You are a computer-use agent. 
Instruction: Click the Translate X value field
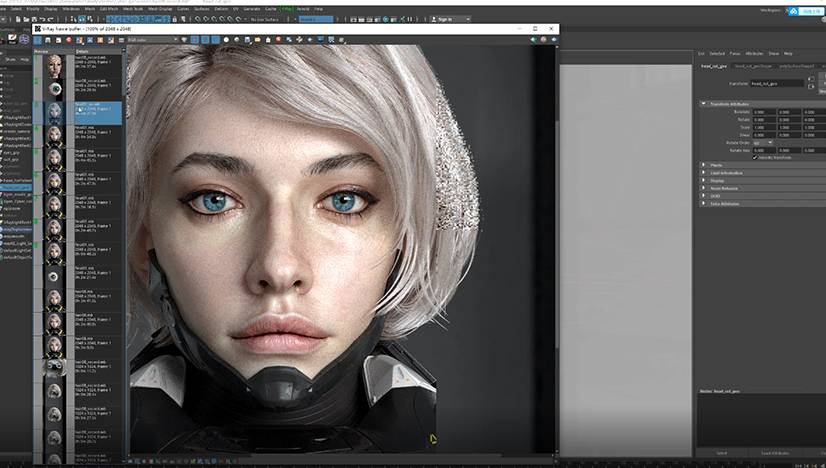764,112
